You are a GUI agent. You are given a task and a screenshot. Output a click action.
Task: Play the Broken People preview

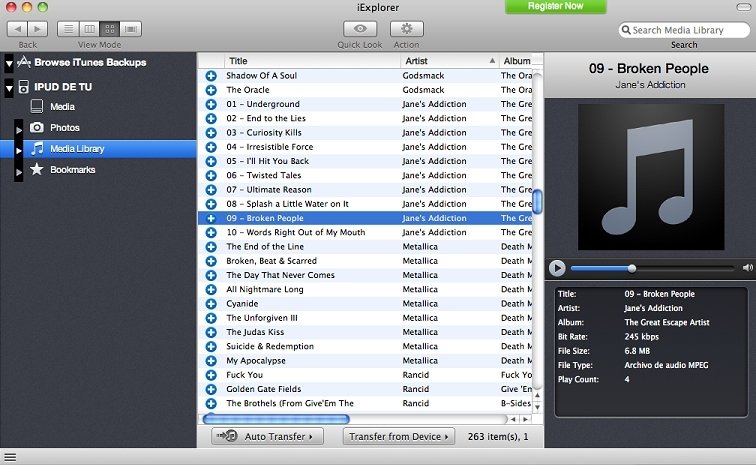pyautogui.click(x=557, y=268)
